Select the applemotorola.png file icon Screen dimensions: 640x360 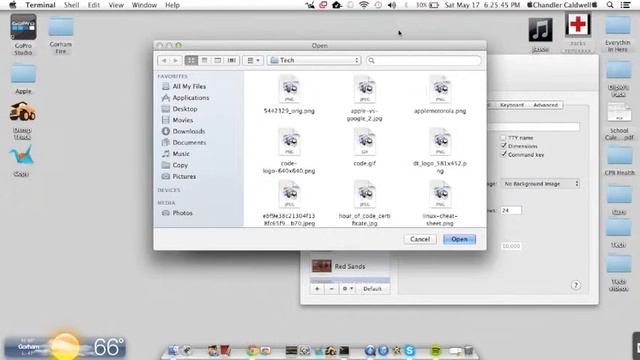(440, 89)
